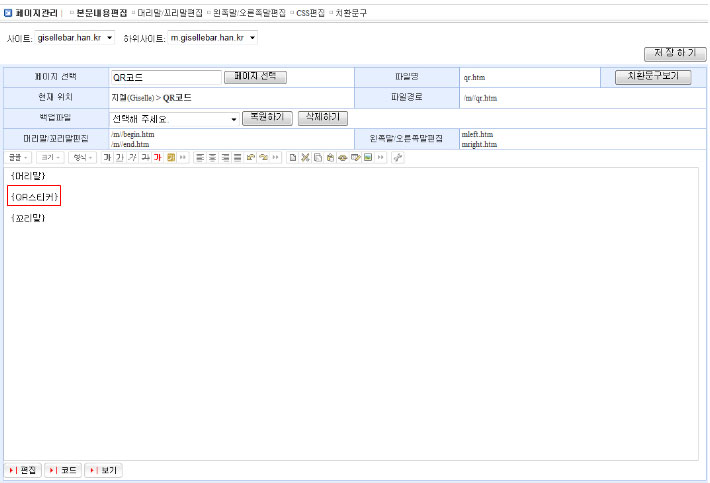Center-align the editor text

(212, 158)
